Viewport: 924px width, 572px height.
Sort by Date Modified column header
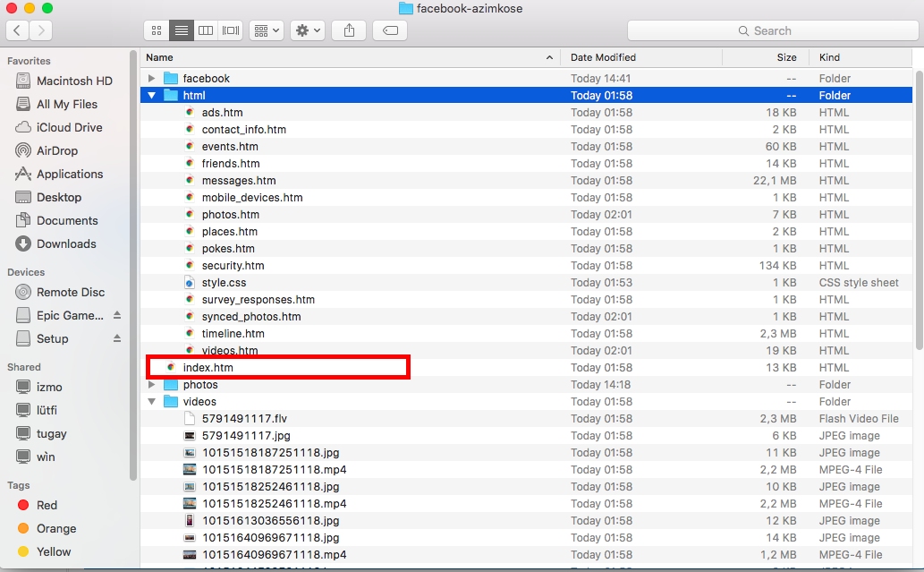click(x=641, y=57)
